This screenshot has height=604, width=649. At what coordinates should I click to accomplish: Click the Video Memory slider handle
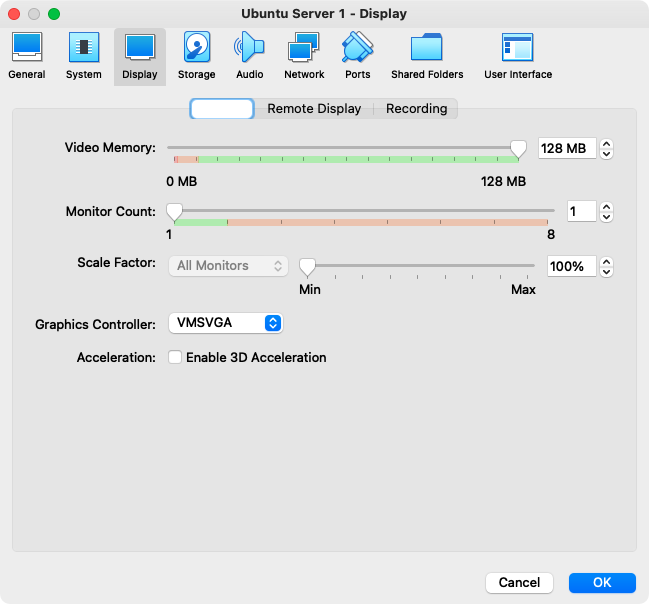[x=518, y=149]
